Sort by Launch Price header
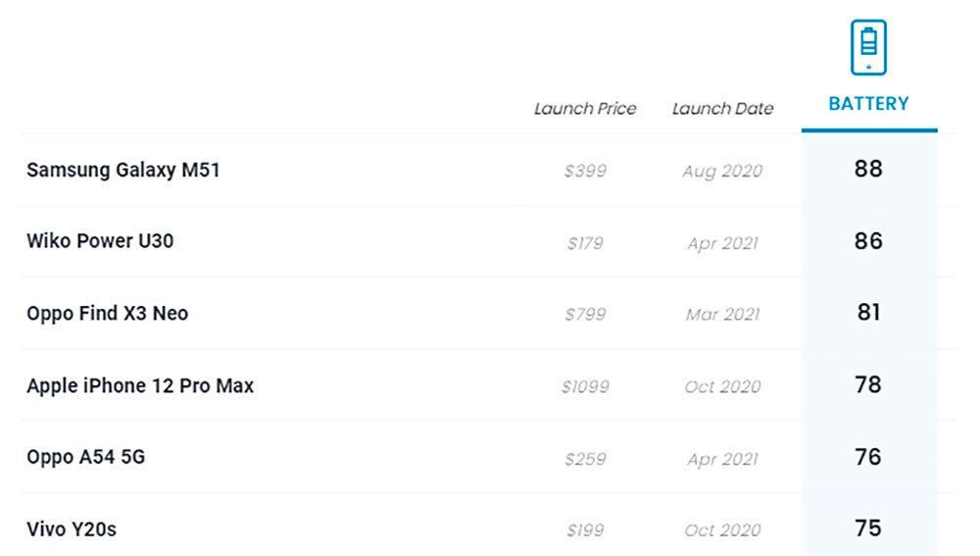980x556 pixels. click(x=585, y=109)
